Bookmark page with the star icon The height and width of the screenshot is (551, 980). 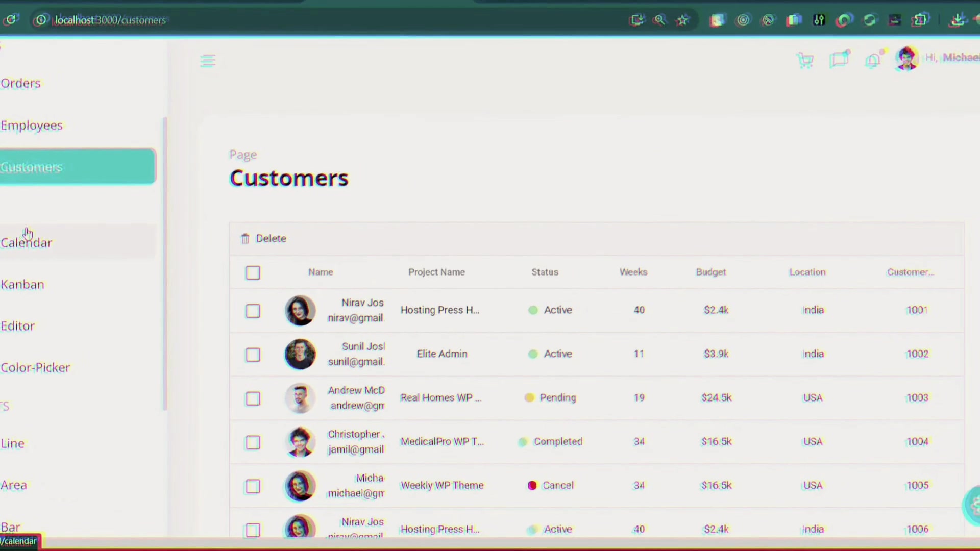(x=682, y=20)
